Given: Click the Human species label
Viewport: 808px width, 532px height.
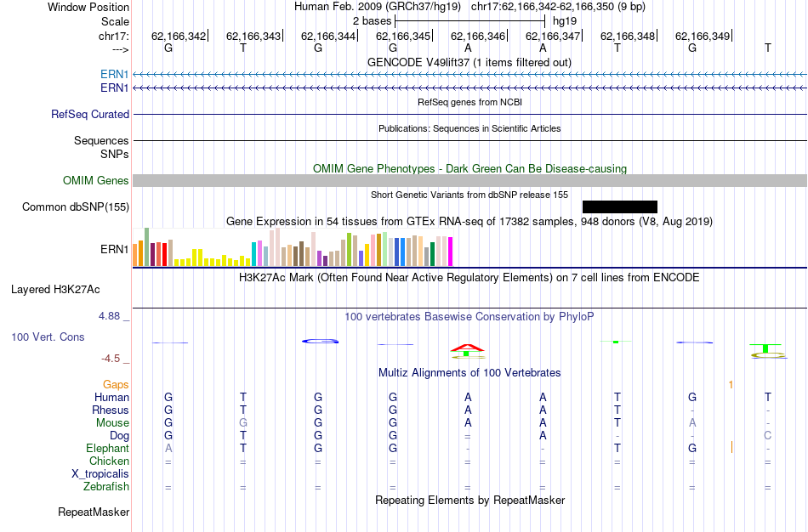Looking at the screenshot, I should pyautogui.click(x=111, y=397).
